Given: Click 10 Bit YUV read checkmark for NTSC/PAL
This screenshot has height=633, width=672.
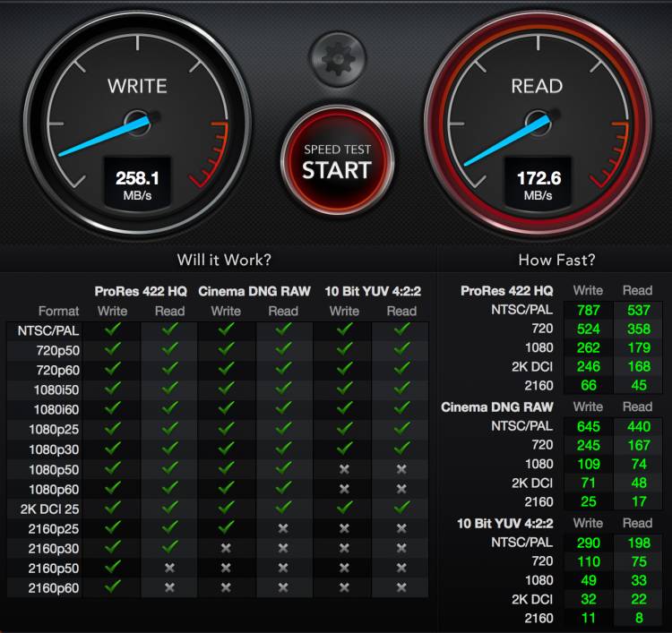Looking at the screenshot, I should point(402,329).
